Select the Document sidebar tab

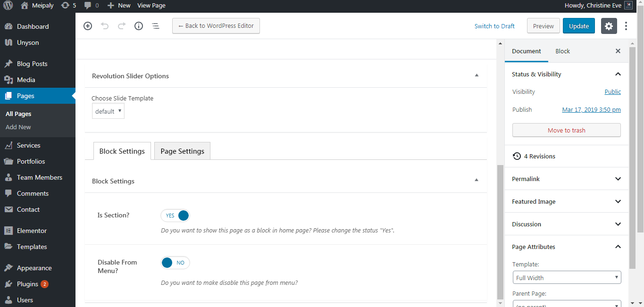pos(527,51)
